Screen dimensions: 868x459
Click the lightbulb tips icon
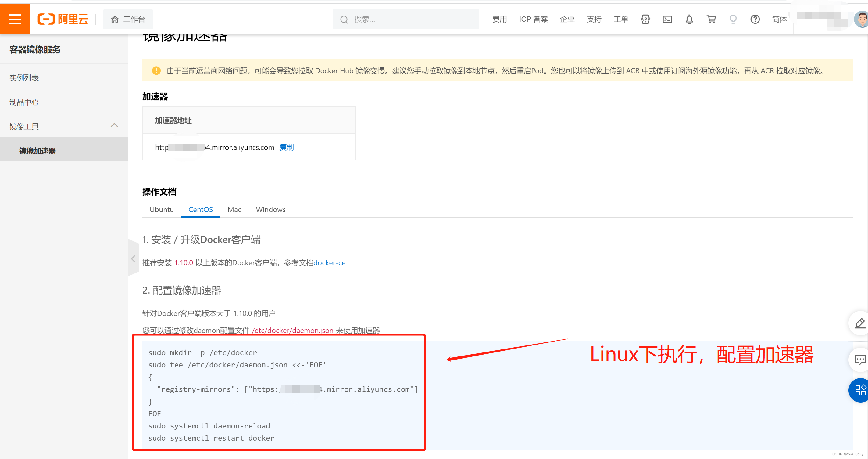pyautogui.click(x=733, y=19)
